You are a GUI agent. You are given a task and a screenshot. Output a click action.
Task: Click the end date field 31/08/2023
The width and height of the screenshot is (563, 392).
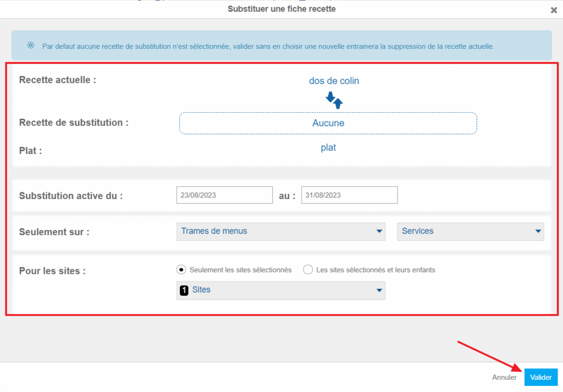pyautogui.click(x=349, y=195)
